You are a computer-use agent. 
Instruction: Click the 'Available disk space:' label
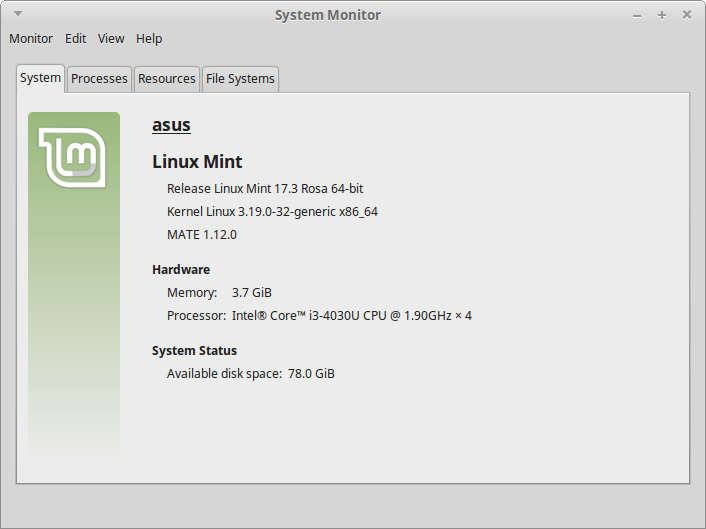click(224, 374)
